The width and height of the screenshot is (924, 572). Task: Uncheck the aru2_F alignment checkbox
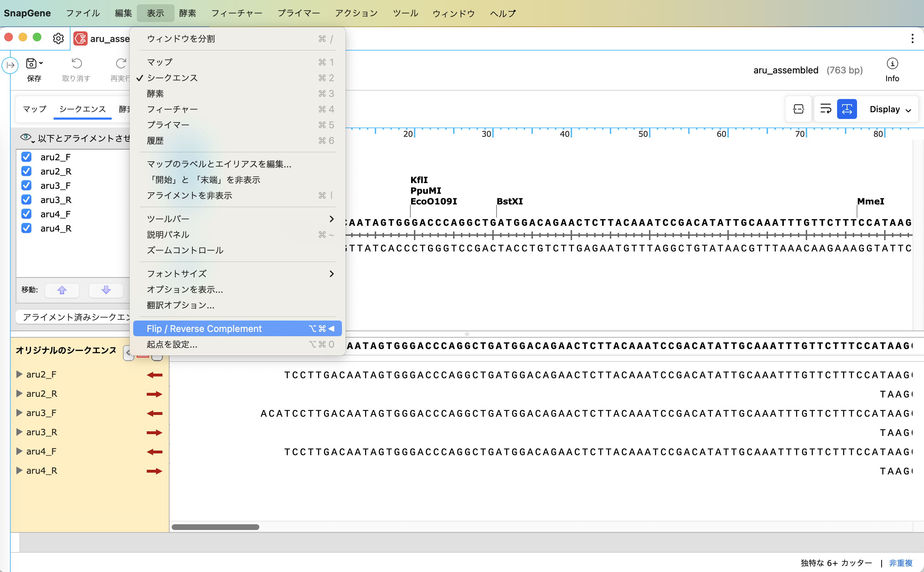26,157
